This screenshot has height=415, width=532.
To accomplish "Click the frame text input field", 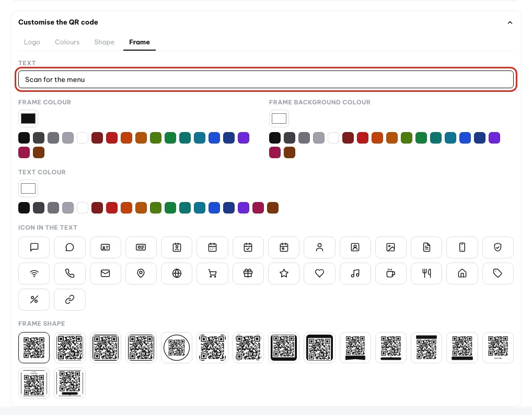I will click(x=265, y=79).
